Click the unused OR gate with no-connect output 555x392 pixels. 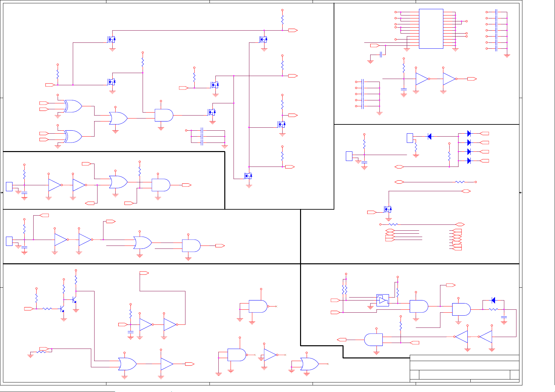pyautogui.click(x=309, y=364)
